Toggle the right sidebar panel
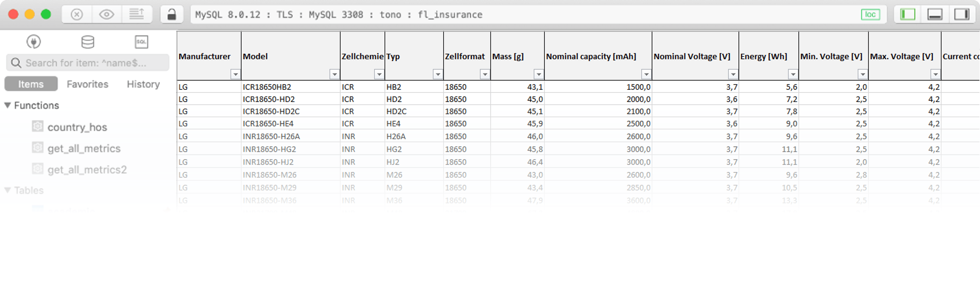The image size is (980, 291). coord(961,14)
